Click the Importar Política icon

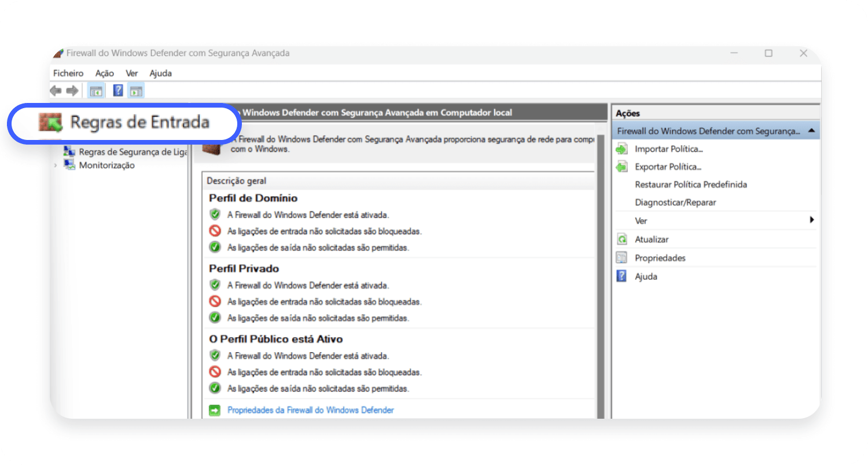tap(621, 149)
